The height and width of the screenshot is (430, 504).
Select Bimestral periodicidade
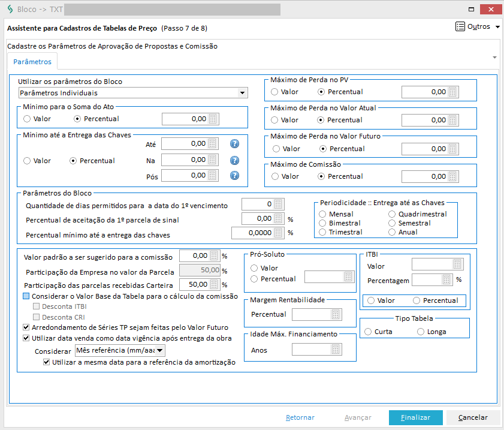(x=322, y=223)
